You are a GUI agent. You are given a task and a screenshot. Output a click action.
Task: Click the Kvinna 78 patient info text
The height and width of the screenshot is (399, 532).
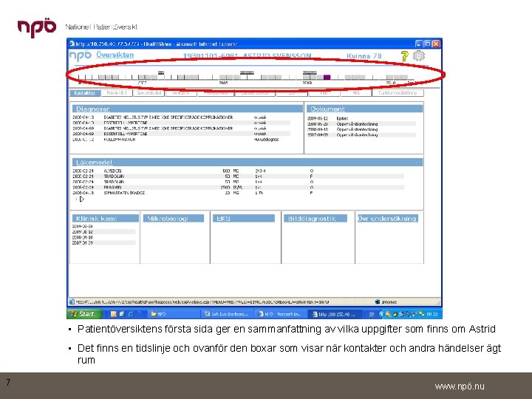click(x=364, y=56)
